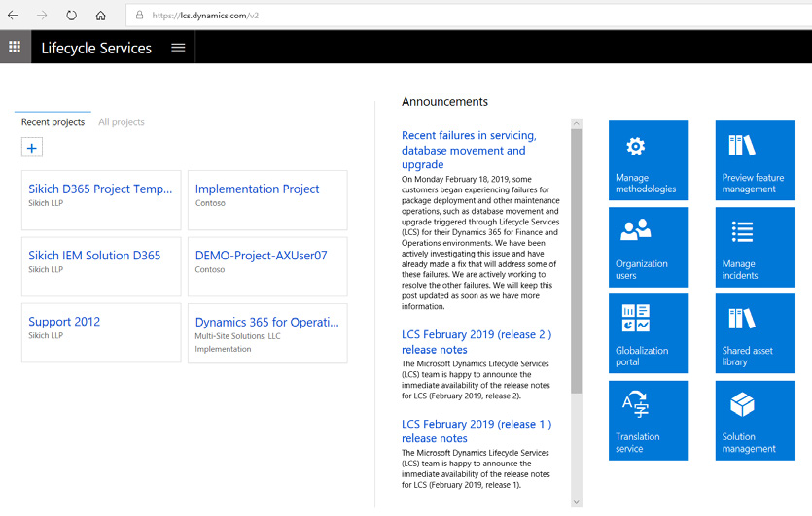This screenshot has height=516, width=812.
Task: Expand the hamburger navigation menu
Action: click(x=178, y=47)
